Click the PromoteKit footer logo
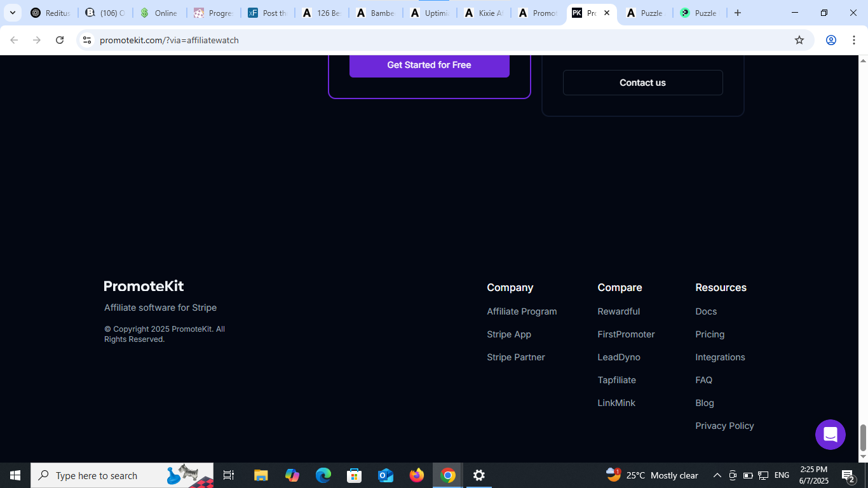 click(144, 286)
